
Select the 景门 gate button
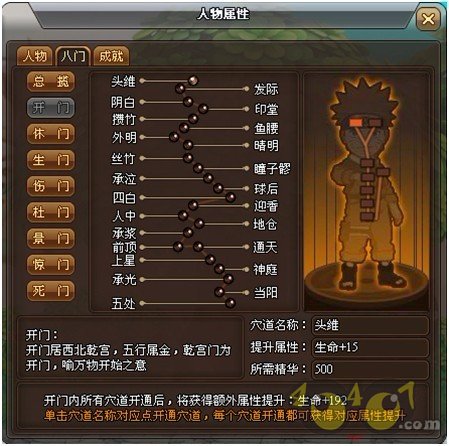coord(51,238)
